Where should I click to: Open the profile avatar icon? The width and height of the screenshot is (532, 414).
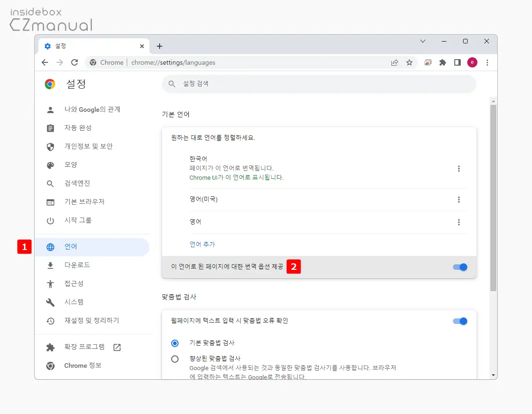tap(472, 62)
